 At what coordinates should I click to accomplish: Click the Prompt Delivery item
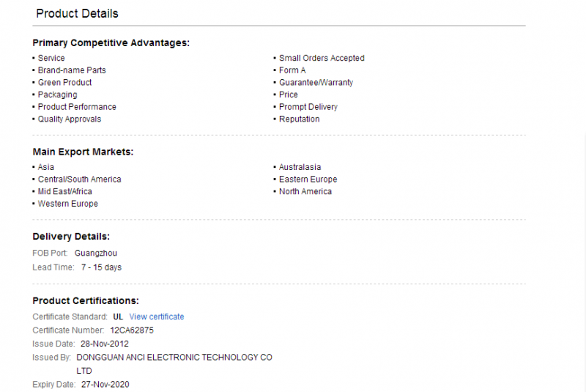[x=308, y=107]
